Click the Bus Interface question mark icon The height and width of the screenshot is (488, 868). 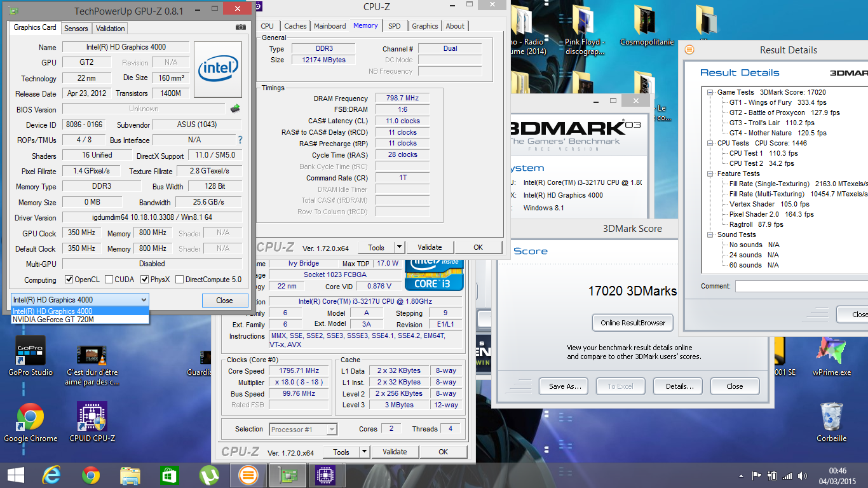click(x=240, y=140)
